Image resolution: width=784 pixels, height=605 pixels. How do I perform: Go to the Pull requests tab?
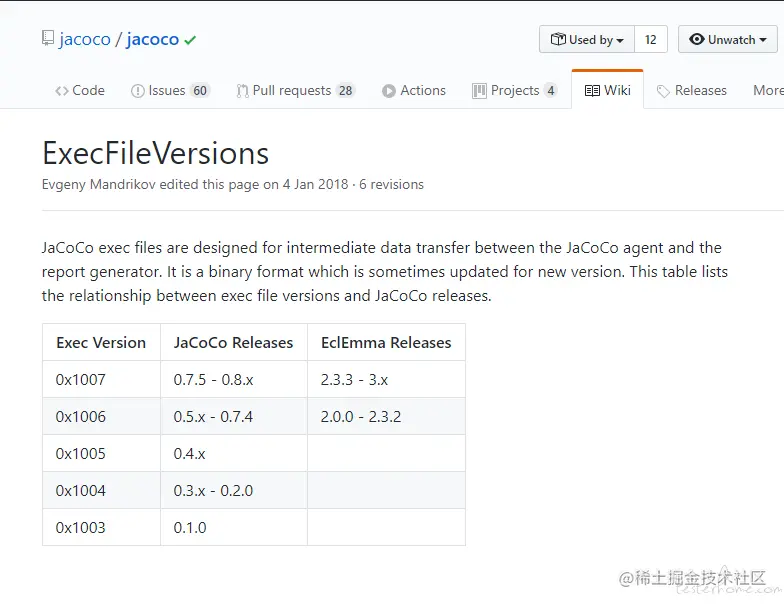point(296,90)
